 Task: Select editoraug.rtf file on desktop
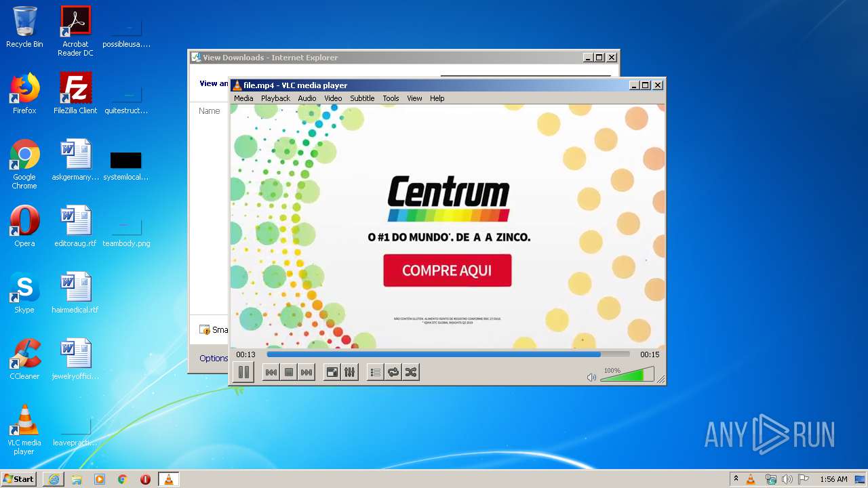(x=75, y=226)
